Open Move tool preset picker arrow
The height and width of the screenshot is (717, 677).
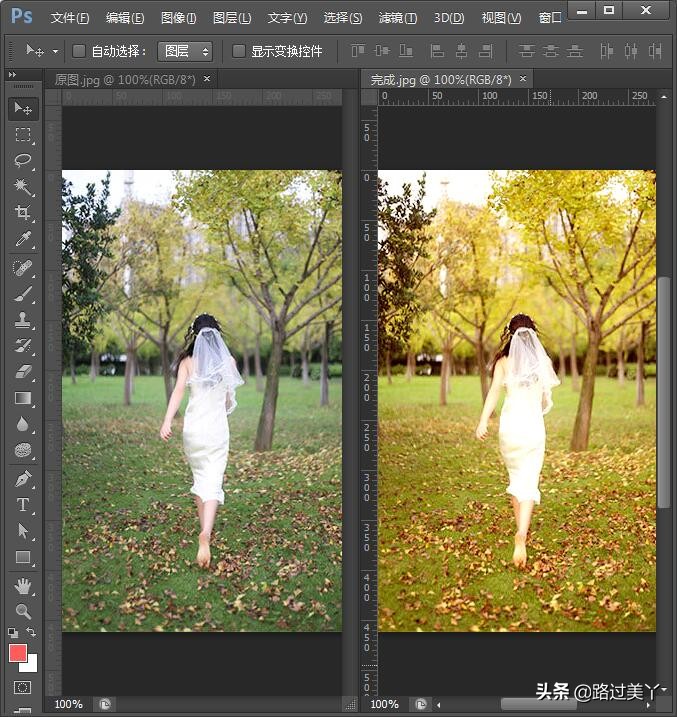click(55, 51)
